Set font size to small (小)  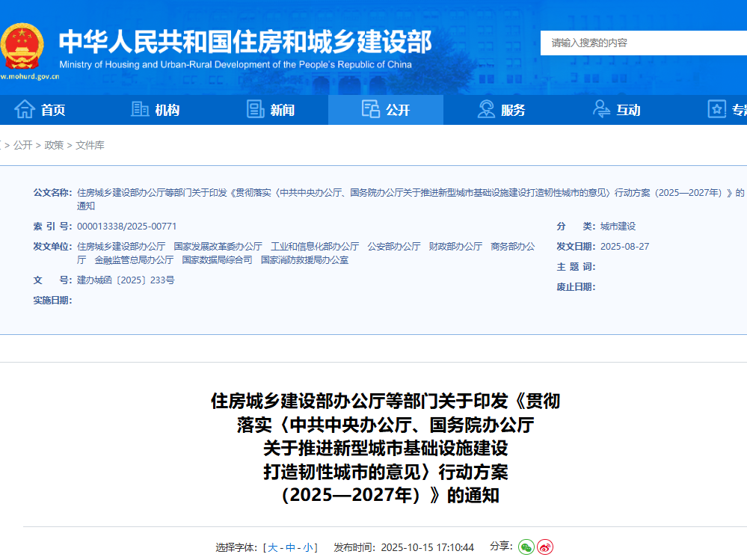[308, 547]
